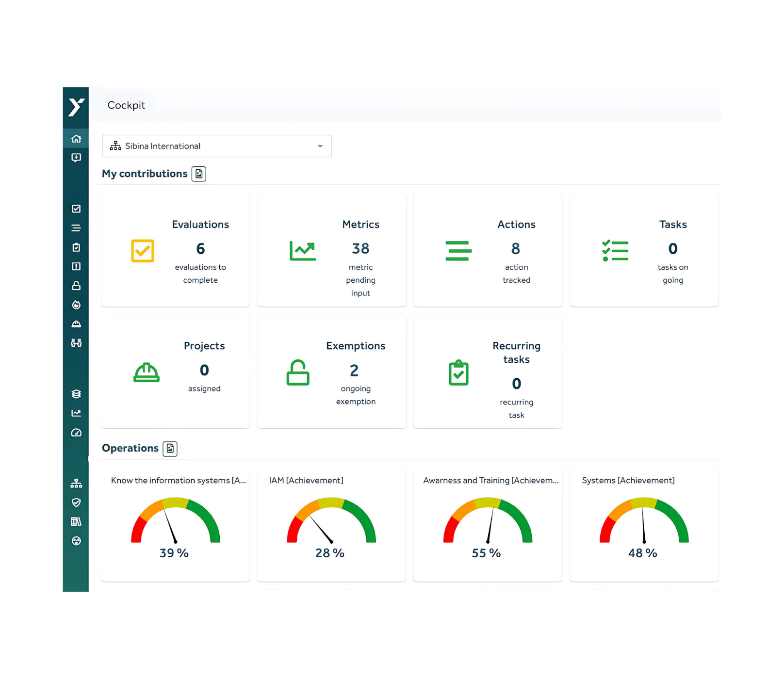The image size is (784, 679).
Task: Click the 55 % value text
Action: coord(486,553)
